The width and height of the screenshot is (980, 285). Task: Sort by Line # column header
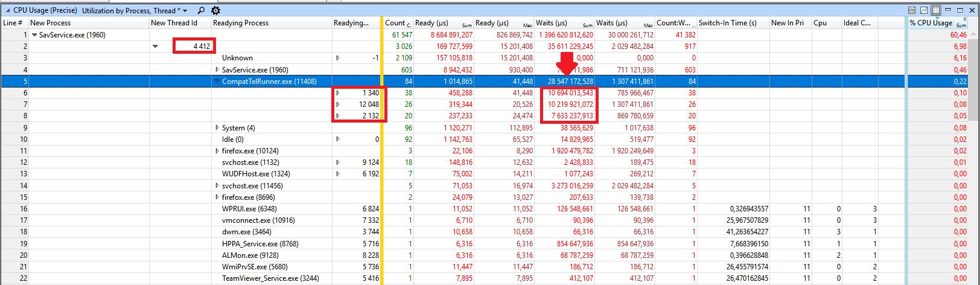click(14, 23)
